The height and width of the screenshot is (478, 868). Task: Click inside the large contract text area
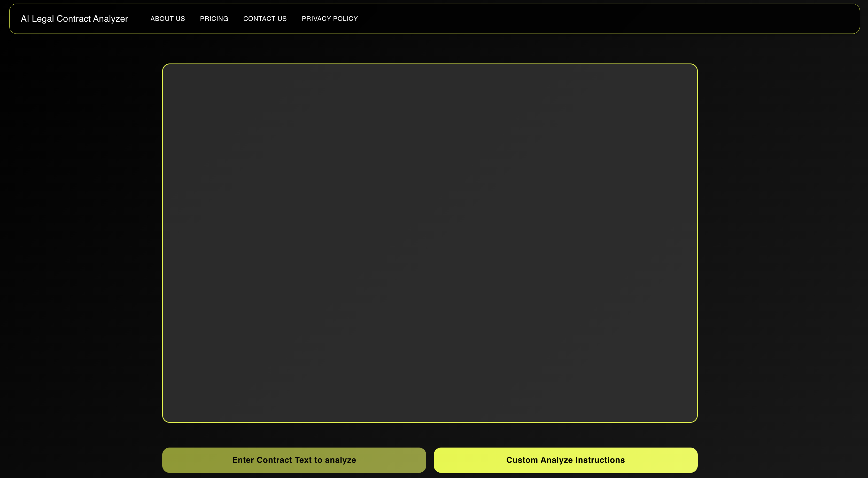point(430,243)
